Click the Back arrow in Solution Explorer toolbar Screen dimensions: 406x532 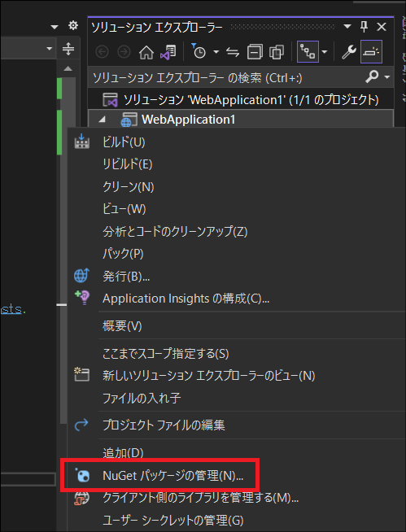point(102,52)
